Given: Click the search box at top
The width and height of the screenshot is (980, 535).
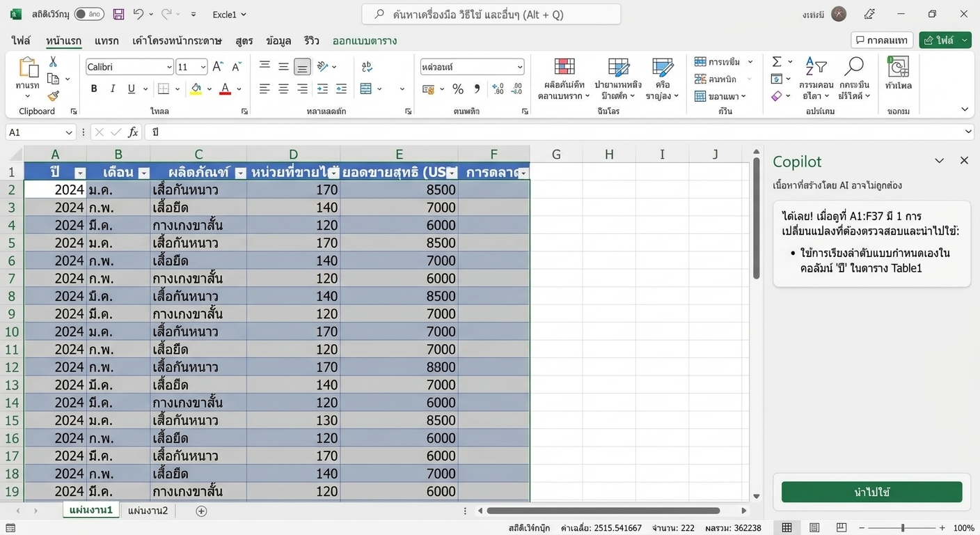Looking at the screenshot, I should pyautogui.click(x=491, y=14).
